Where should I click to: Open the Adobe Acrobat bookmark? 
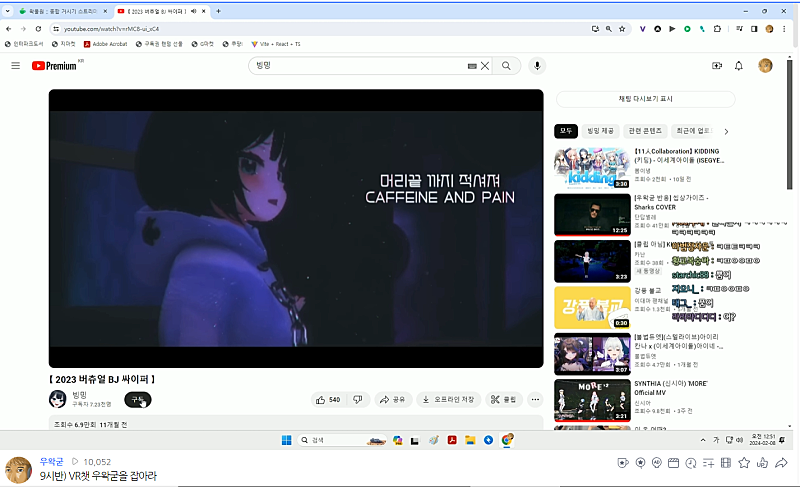[x=106, y=44]
